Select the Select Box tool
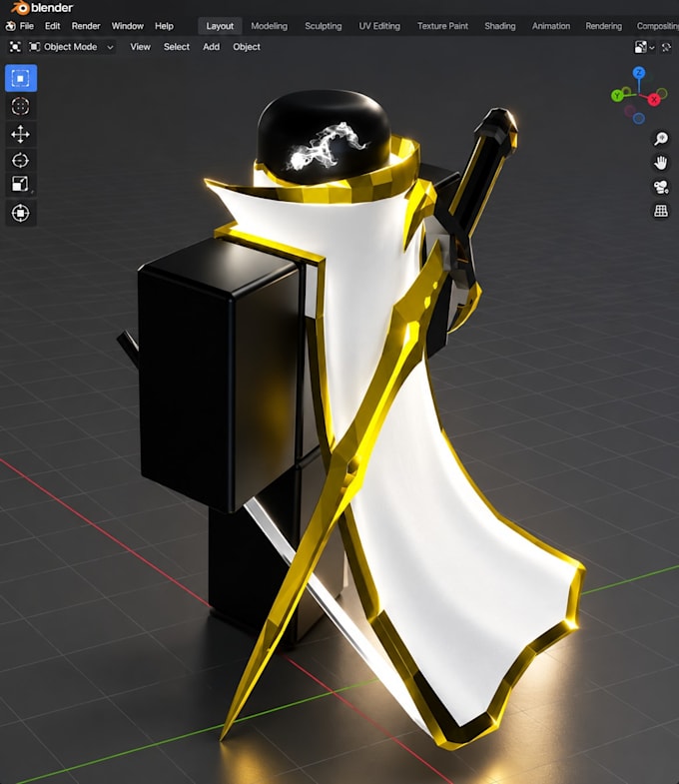This screenshot has height=784, width=679. [21, 79]
